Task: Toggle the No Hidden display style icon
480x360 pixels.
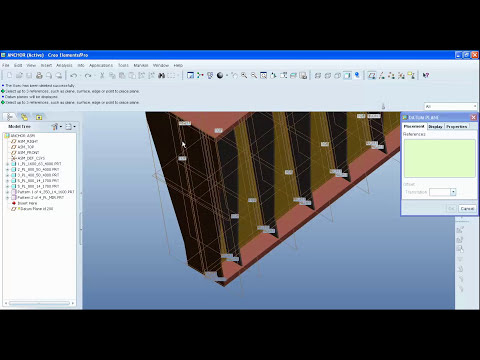Action: (x=337, y=76)
